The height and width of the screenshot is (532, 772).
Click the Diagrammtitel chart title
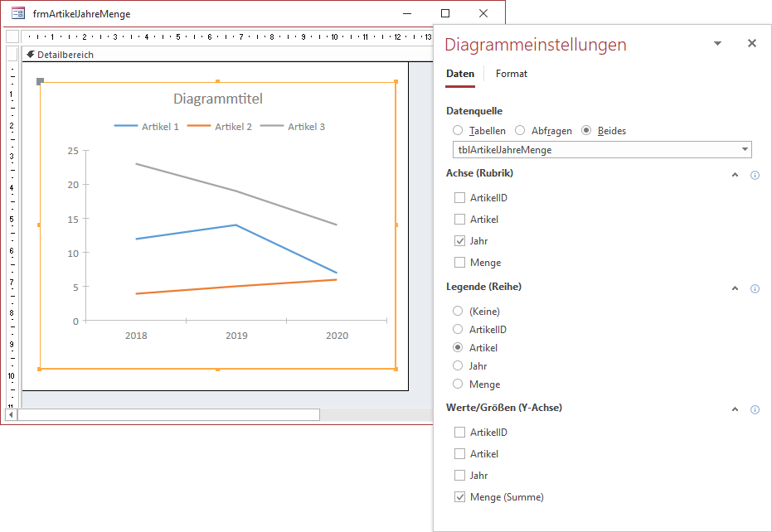click(x=217, y=99)
